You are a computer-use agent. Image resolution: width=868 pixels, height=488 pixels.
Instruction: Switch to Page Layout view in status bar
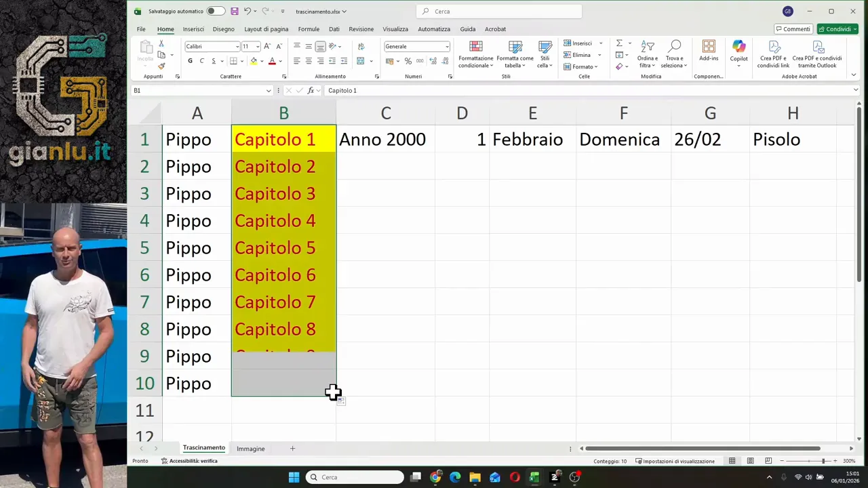(750, 461)
